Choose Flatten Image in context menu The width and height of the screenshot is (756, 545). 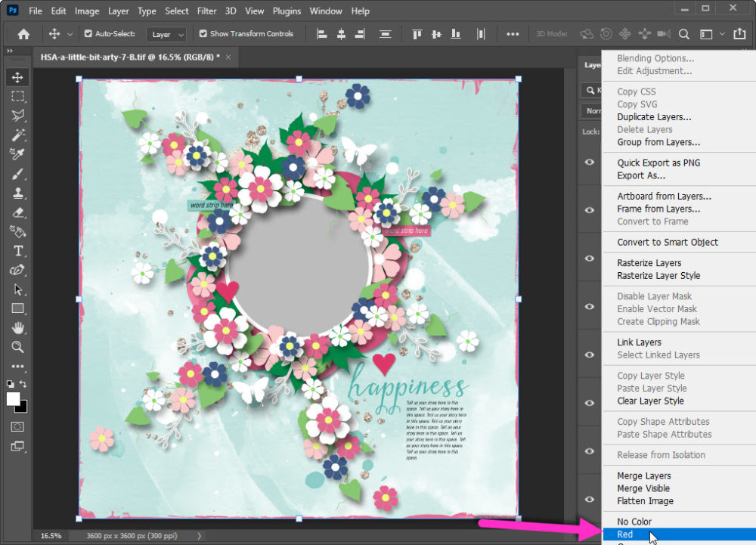[x=680, y=500]
